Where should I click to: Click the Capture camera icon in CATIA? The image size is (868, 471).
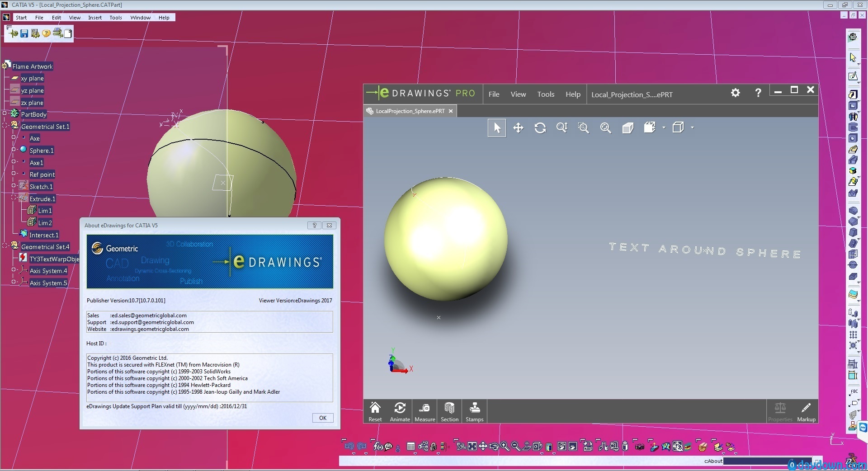point(639,447)
